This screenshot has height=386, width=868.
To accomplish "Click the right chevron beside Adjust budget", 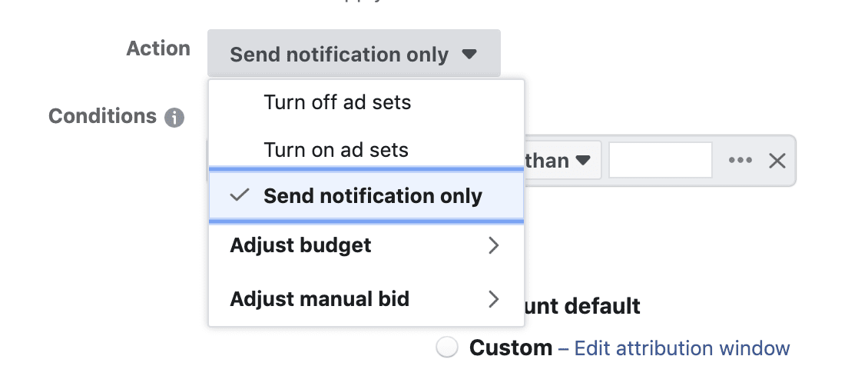I will [x=493, y=245].
